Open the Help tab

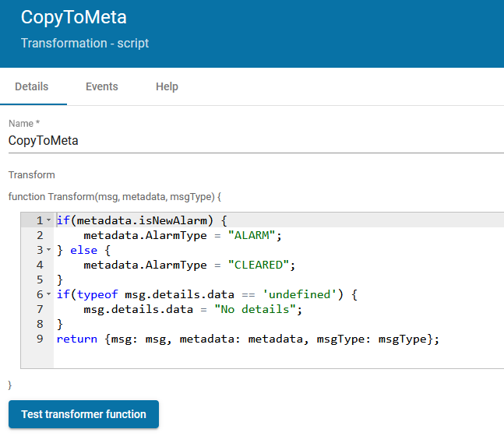coord(167,86)
